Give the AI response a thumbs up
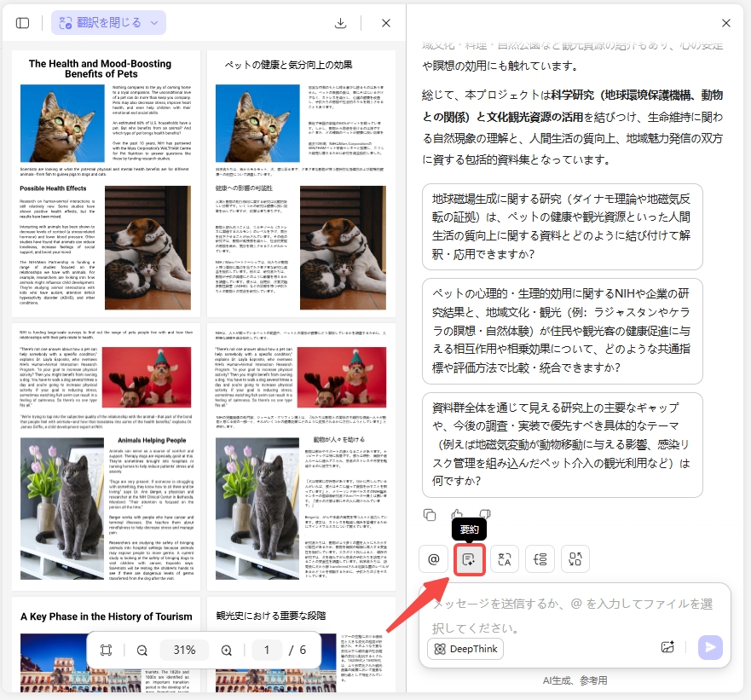 [458, 512]
